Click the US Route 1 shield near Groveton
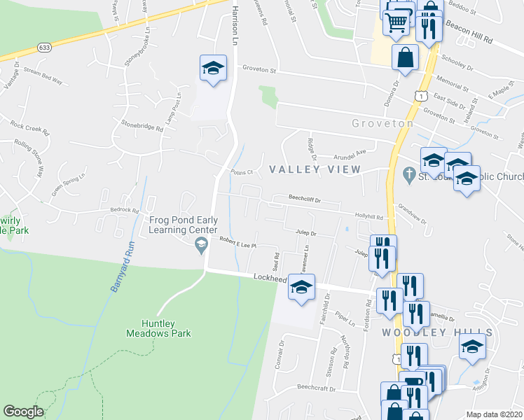Screen dimensions: 524x420 point(422,96)
